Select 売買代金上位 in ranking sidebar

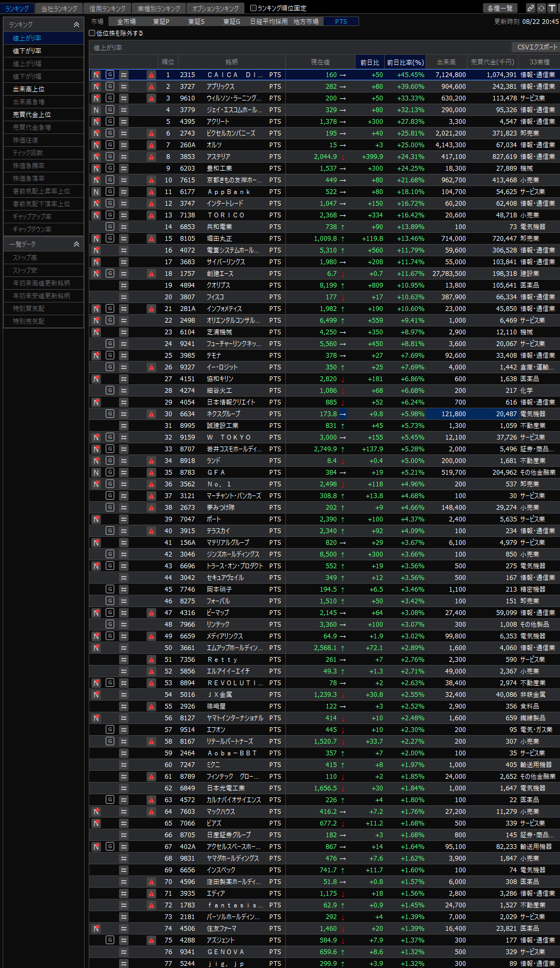pyautogui.click(x=44, y=115)
